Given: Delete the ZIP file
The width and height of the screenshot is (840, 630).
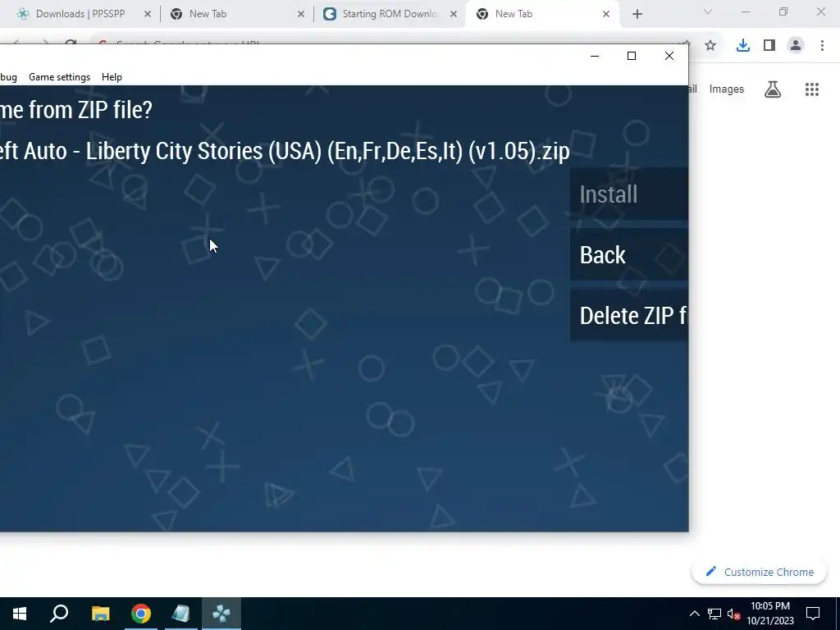Looking at the screenshot, I should [629, 316].
